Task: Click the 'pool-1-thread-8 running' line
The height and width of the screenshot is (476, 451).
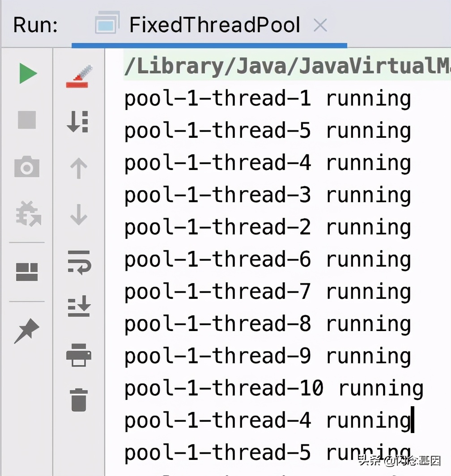Action: 268,324
